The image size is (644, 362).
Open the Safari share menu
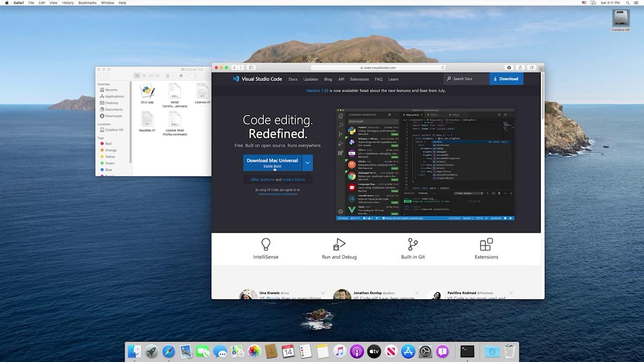520,67
